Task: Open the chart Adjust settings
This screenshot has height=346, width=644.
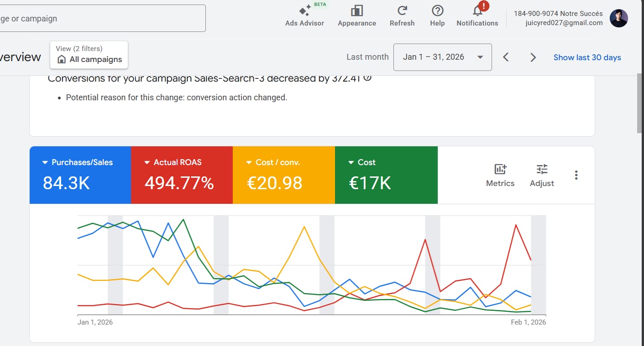Action: [x=542, y=175]
